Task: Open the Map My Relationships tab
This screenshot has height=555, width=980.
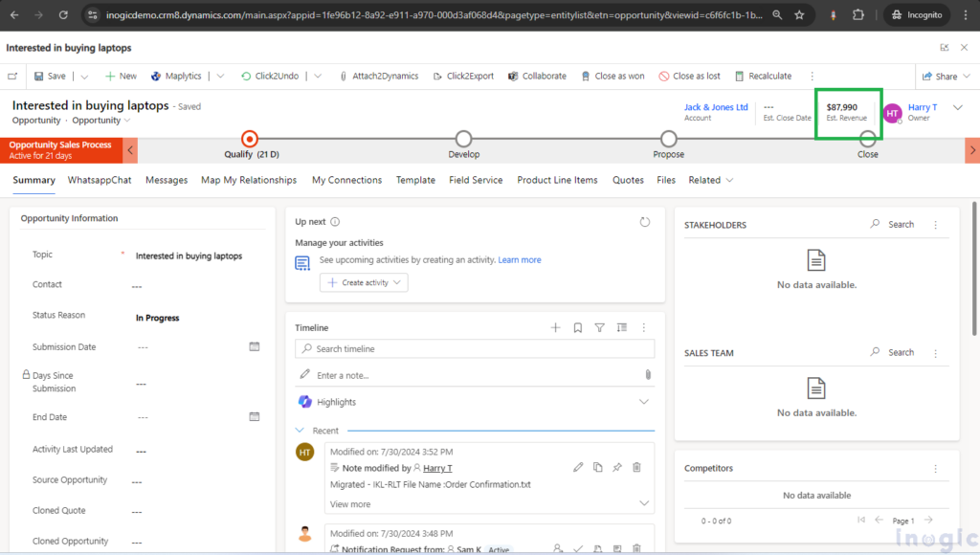Action: point(248,180)
